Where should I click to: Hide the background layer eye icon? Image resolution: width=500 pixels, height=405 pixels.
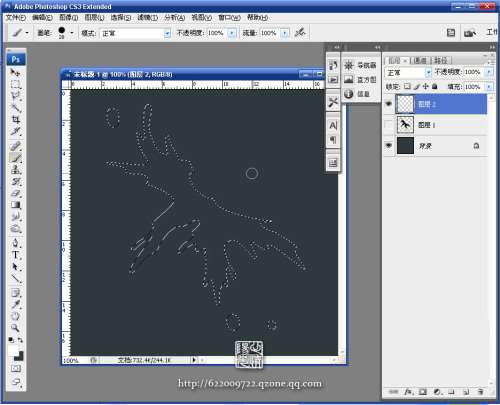tap(389, 145)
